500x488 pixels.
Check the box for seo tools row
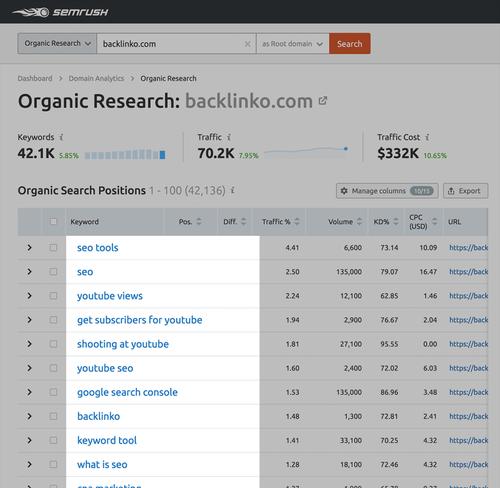point(53,247)
